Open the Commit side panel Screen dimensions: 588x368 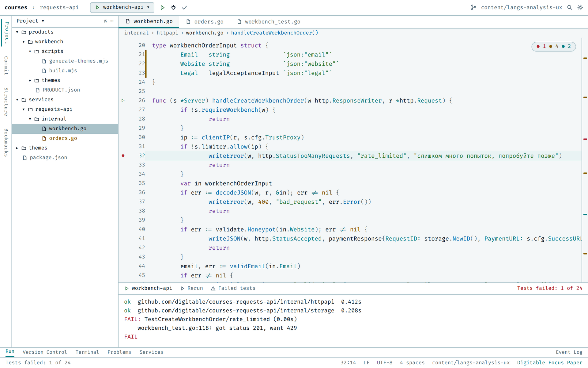[6, 66]
